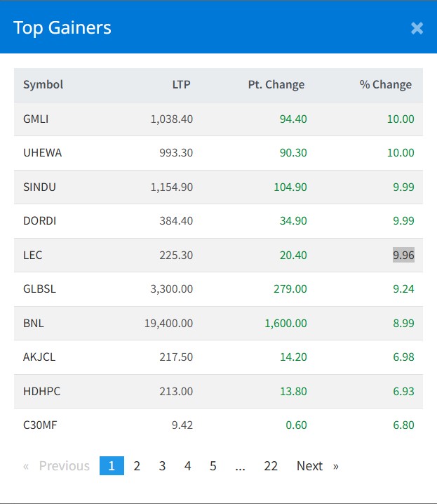This screenshot has width=437, height=504.
Task: Go to pagination page 2
Action: pyautogui.click(x=137, y=466)
